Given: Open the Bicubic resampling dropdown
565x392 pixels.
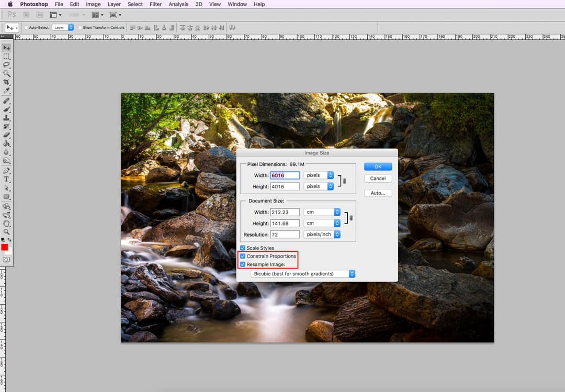Looking at the screenshot, I should [302, 273].
